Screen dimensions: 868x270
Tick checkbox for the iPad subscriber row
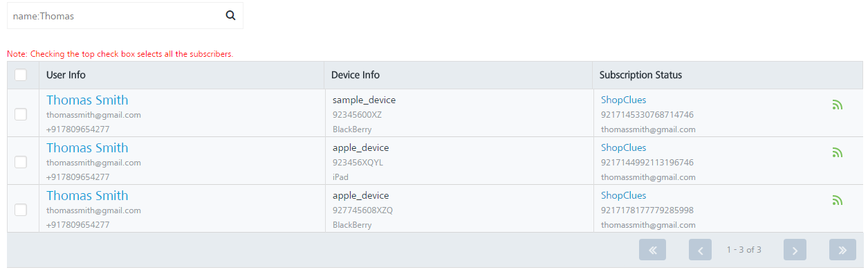click(21, 162)
